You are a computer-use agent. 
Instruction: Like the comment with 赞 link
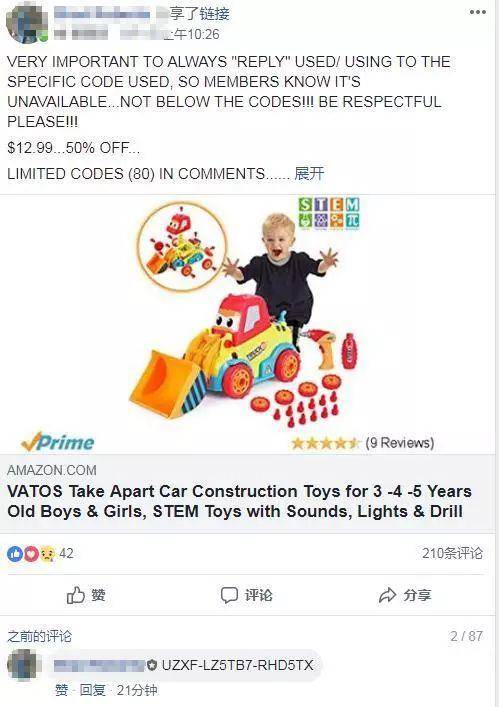62,690
